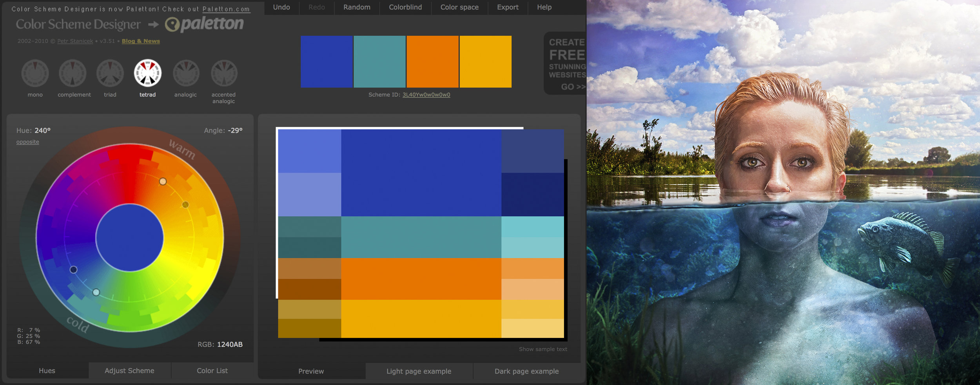Select the mono scheme icon
The width and height of the screenshot is (980, 385).
pos(35,73)
